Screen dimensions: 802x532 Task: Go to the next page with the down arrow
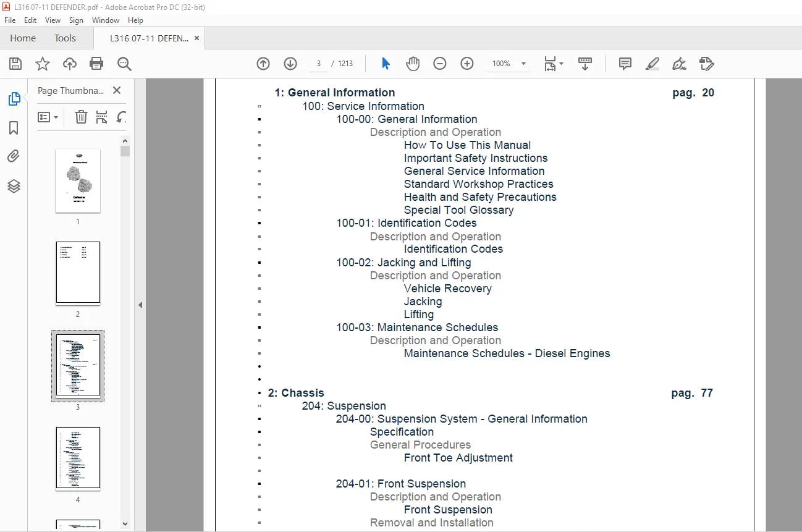pos(290,64)
